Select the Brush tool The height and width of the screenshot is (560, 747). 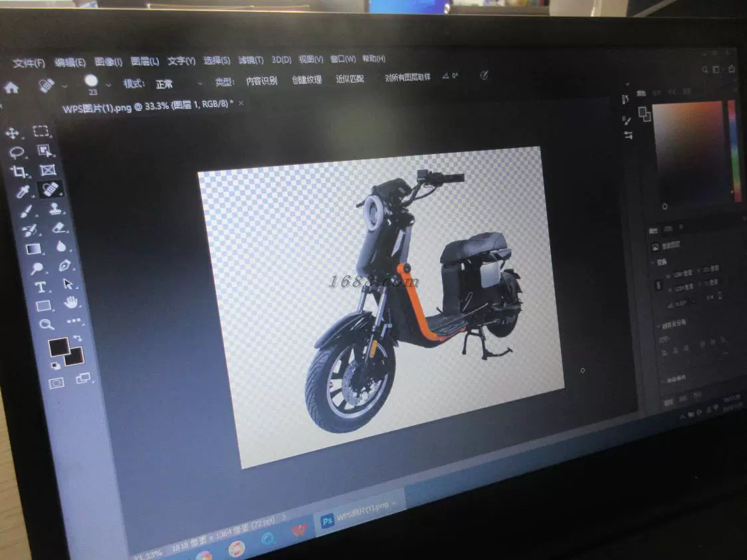(x=26, y=211)
